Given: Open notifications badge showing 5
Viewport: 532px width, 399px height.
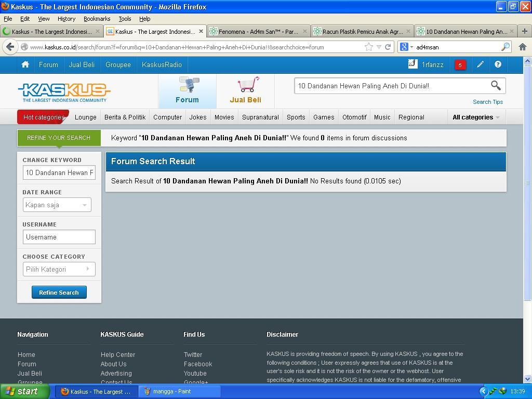Looking at the screenshot, I should coord(460,65).
